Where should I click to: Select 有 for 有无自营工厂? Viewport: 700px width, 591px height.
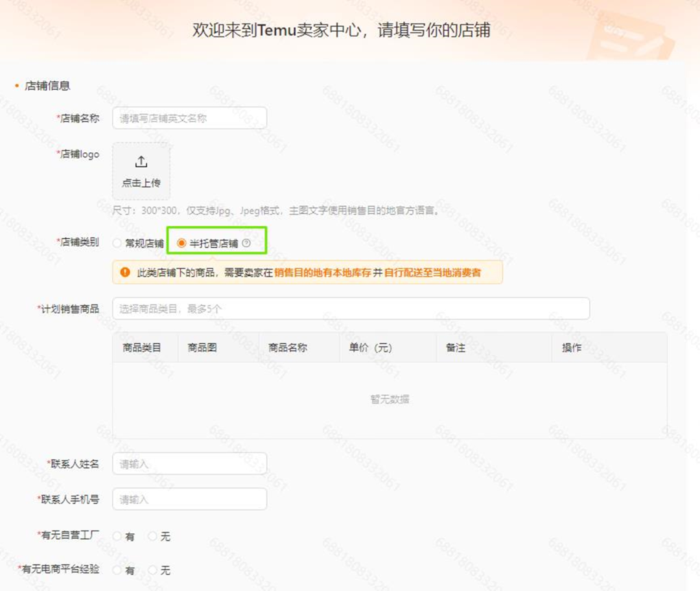(117, 536)
